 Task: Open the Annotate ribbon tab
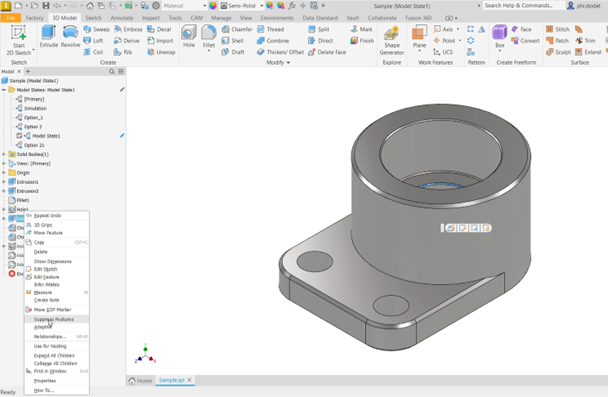pos(122,18)
